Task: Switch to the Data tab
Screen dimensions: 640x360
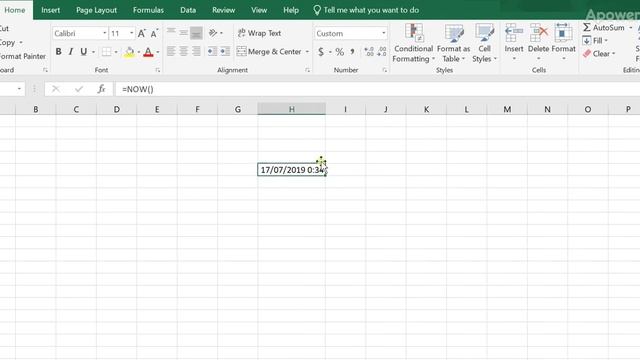Action: 188,10
